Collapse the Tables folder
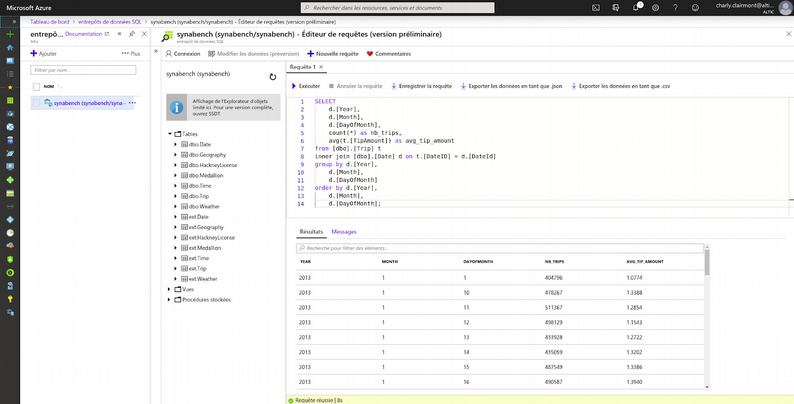Screen dimensions: 794x404 point(170,134)
